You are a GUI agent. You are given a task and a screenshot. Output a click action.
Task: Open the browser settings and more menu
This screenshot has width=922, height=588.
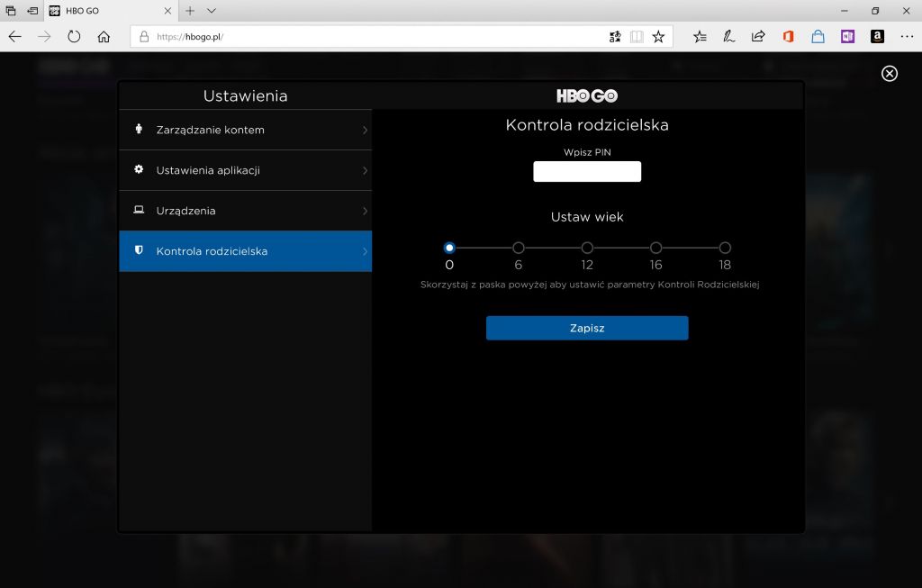[x=907, y=36]
